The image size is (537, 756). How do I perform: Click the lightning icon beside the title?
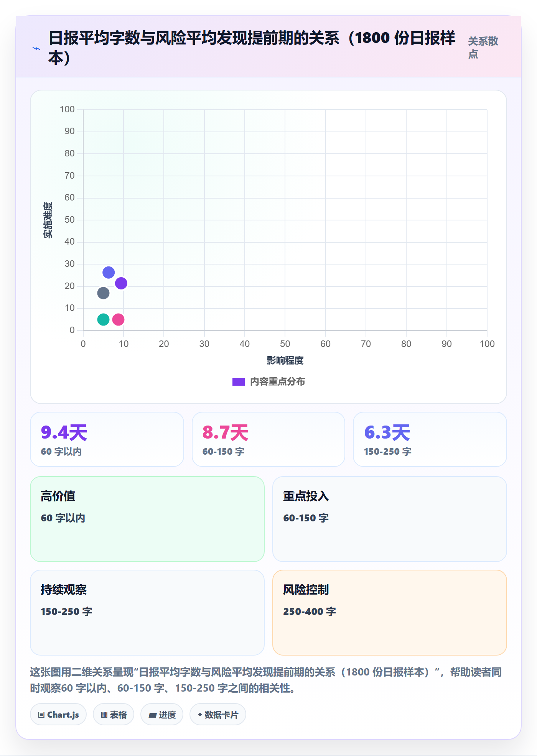tap(36, 48)
